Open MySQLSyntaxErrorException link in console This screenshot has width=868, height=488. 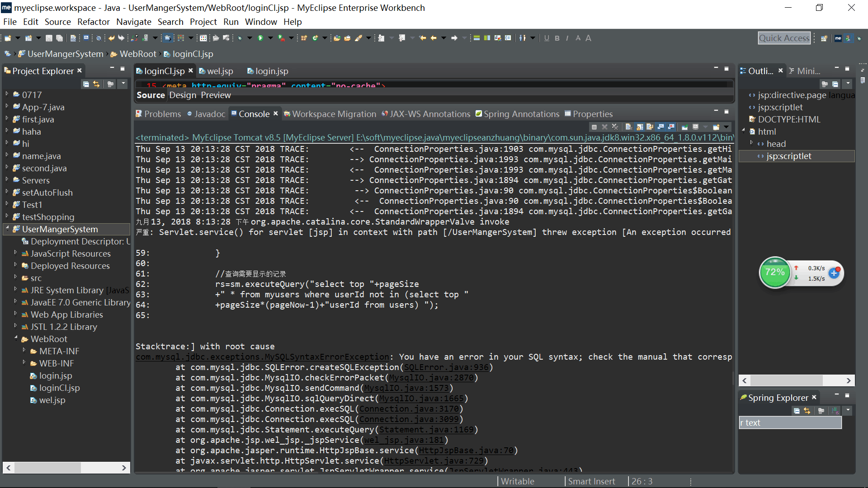[262, 357]
